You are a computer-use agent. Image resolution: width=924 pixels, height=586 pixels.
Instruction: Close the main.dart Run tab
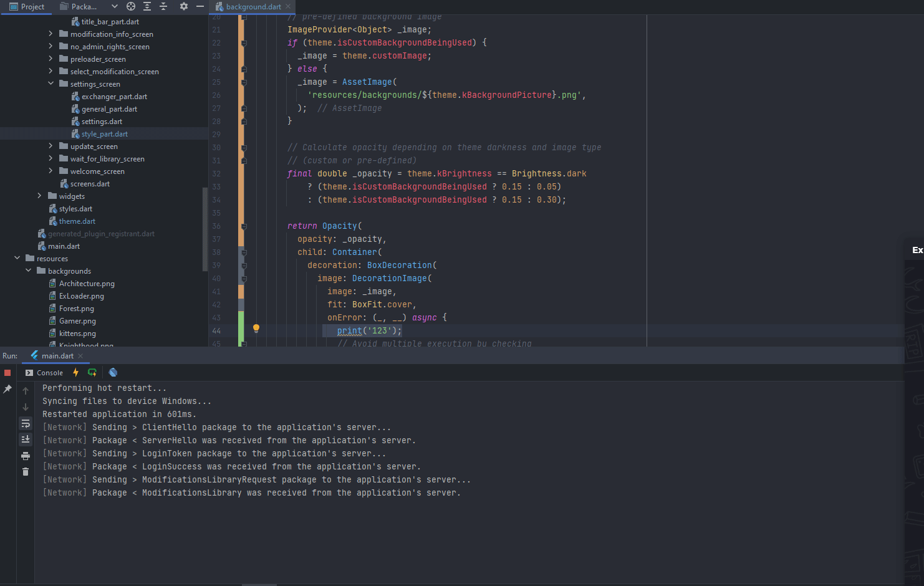pyautogui.click(x=80, y=356)
